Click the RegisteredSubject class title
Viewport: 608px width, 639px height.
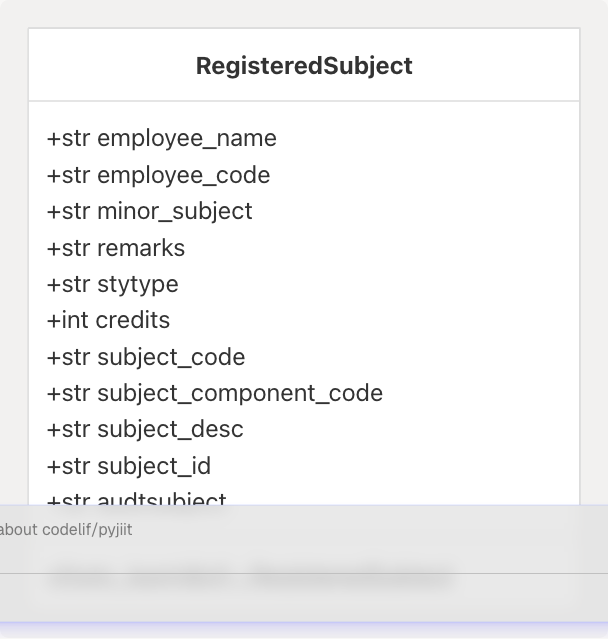pos(304,66)
